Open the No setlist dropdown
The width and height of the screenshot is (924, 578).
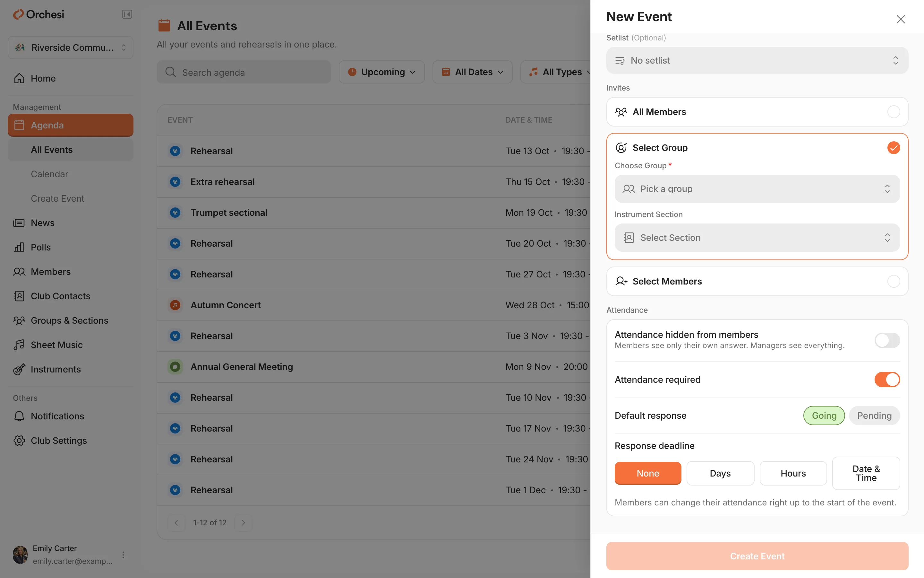point(757,60)
